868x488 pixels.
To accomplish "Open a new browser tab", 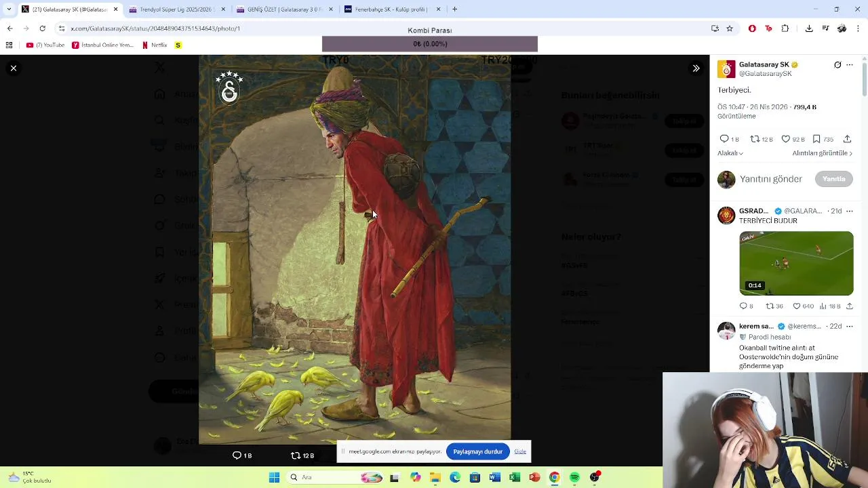I will tap(454, 9).
